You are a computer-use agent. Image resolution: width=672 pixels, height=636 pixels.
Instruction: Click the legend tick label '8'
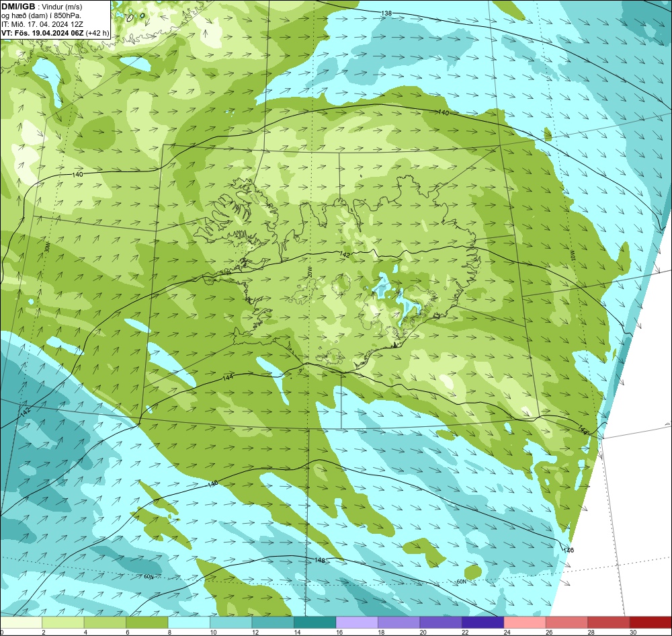point(170,632)
